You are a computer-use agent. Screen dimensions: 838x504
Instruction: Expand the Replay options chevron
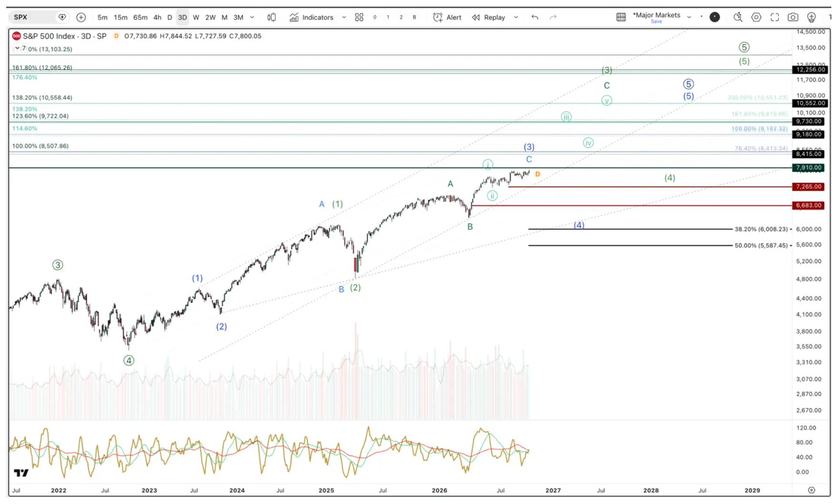click(516, 17)
